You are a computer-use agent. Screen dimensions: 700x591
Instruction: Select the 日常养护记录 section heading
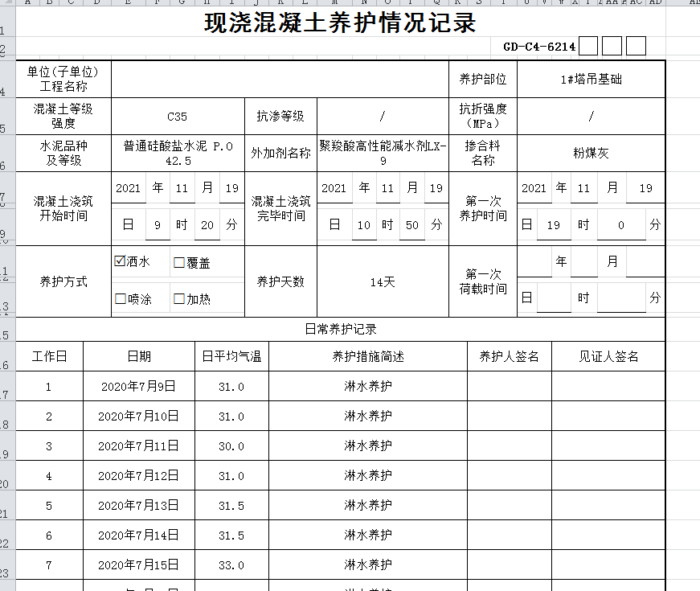click(341, 329)
